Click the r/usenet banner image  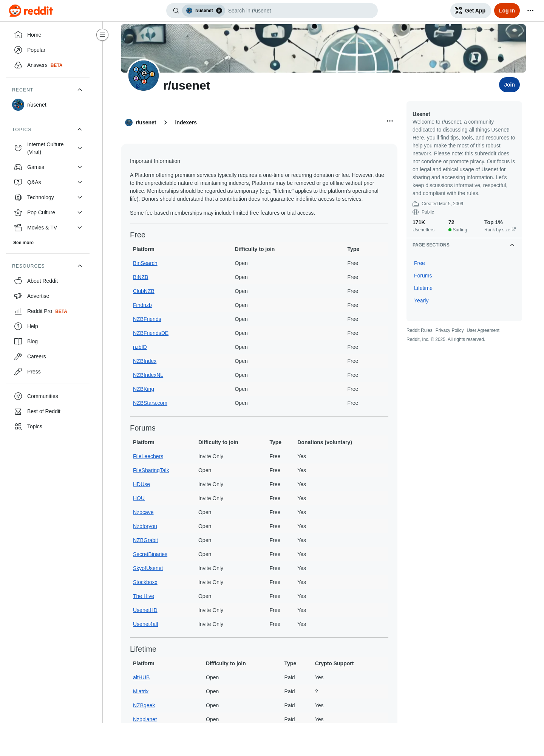click(x=323, y=48)
